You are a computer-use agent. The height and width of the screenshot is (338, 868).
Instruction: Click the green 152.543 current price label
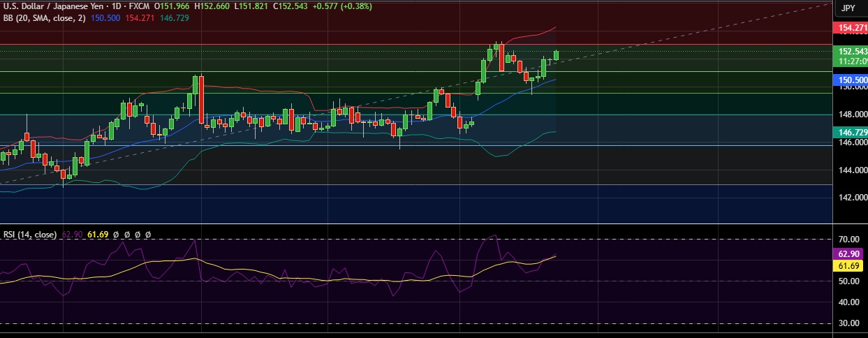(851, 52)
